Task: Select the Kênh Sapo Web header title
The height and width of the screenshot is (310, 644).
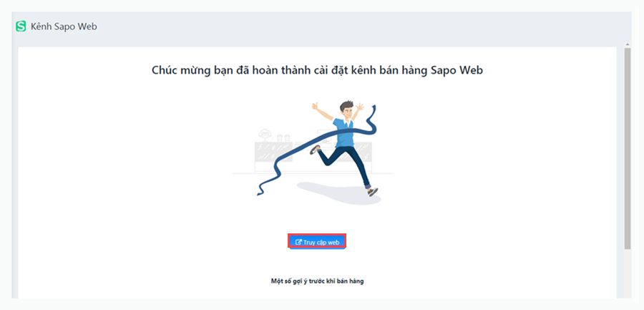Action: point(64,26)
